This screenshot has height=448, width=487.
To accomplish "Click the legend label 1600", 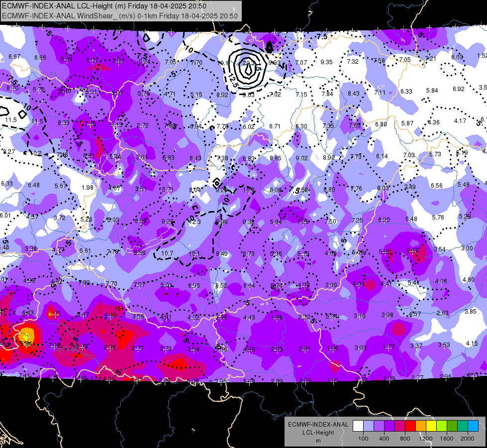I will (446, 439).
